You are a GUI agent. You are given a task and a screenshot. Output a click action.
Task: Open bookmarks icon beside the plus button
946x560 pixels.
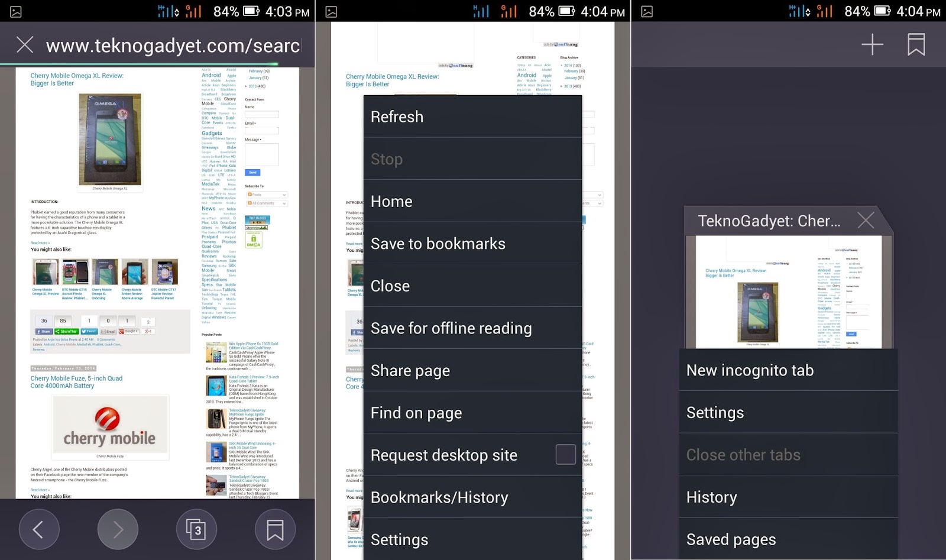916,44
